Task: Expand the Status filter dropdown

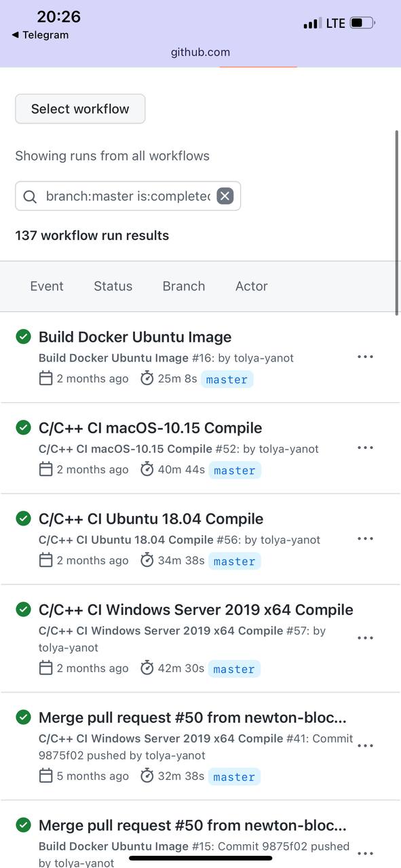Action: (x=113, y=286)
